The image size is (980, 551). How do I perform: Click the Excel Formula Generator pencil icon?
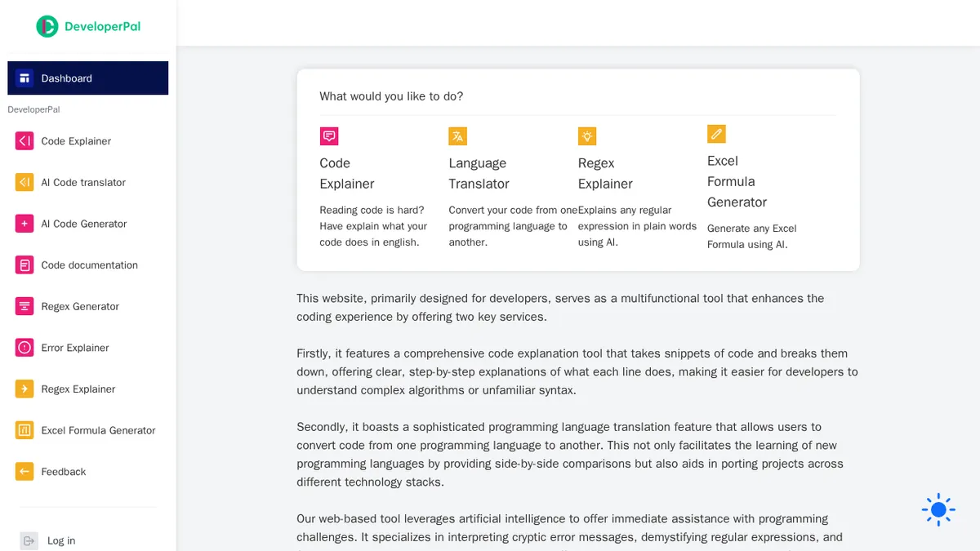point(715,133)
